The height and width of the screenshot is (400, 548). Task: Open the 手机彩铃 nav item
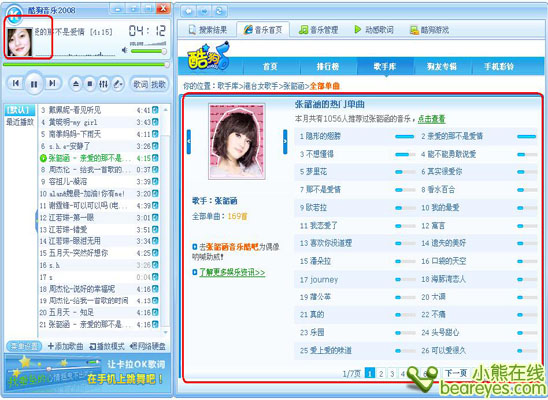pos(499,66)
